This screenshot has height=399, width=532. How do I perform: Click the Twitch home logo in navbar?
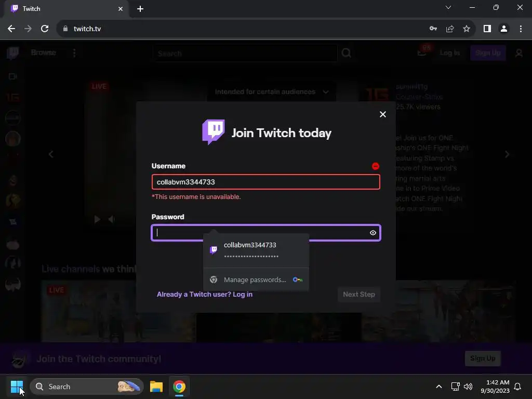13,53
